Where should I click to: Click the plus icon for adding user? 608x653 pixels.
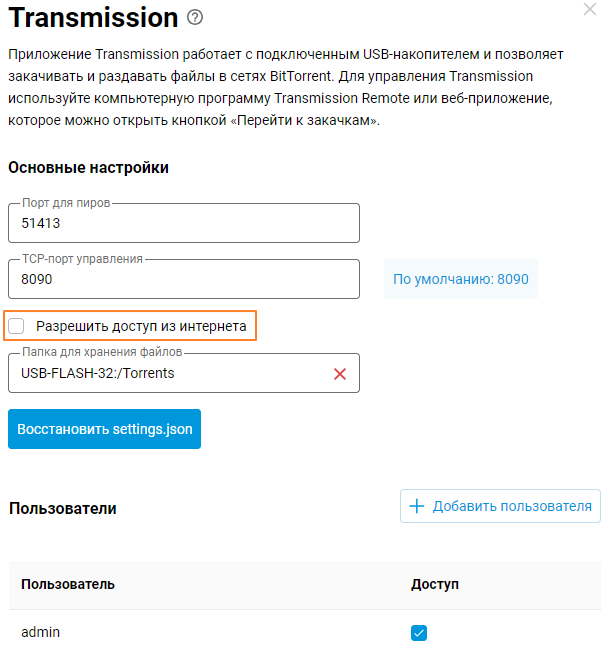pos(417,506)
